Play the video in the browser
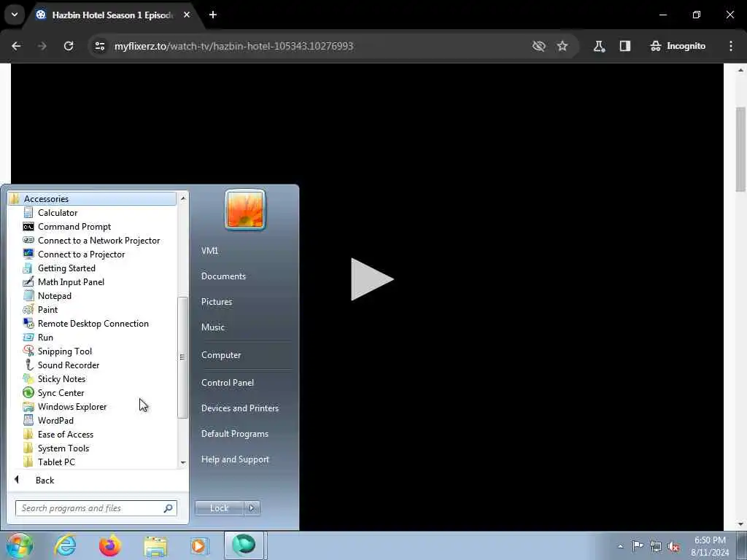The image size is (747, 560). [x=371, y=279]
